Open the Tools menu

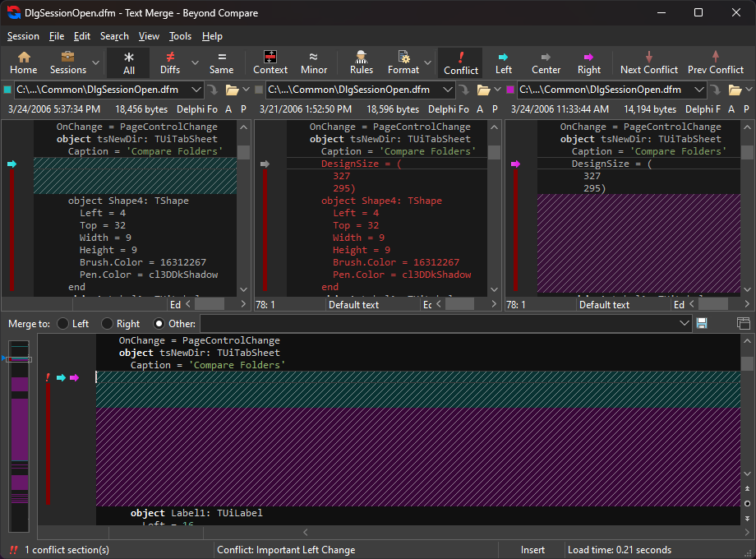click(180, 36)
